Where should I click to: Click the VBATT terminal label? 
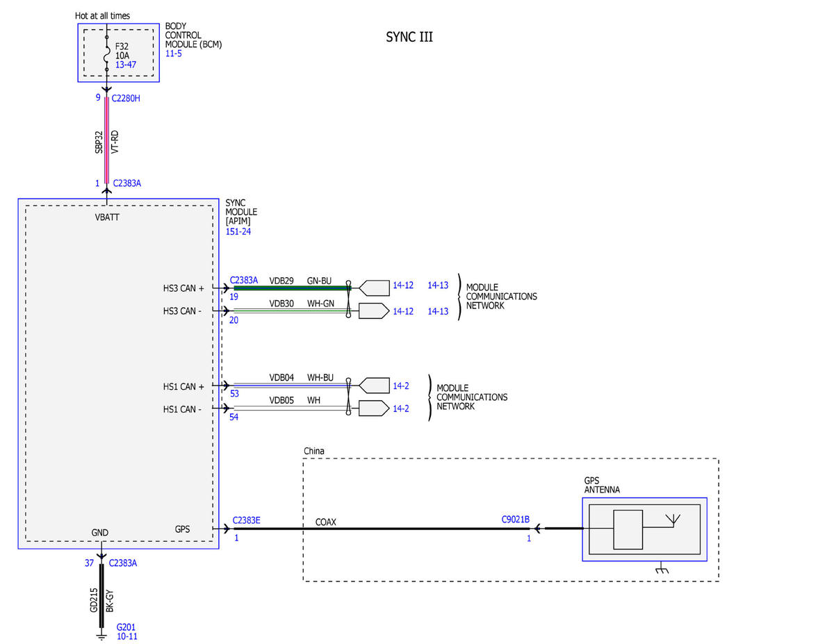107,217
